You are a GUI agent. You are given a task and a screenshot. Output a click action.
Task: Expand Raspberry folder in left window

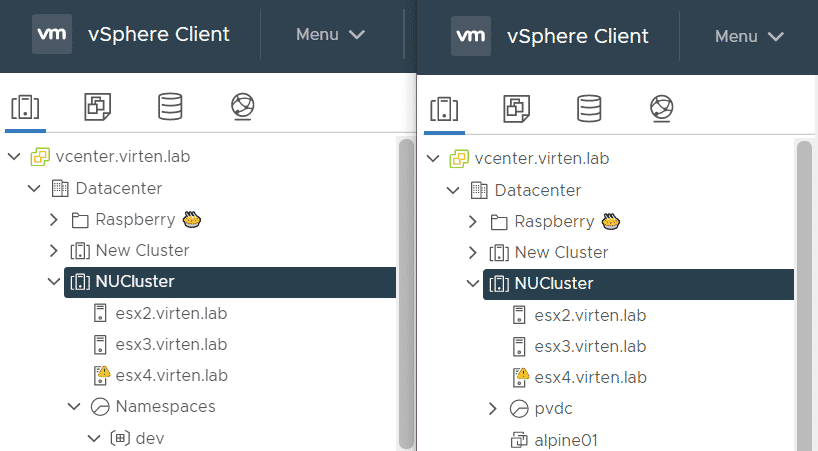(54, 220)
